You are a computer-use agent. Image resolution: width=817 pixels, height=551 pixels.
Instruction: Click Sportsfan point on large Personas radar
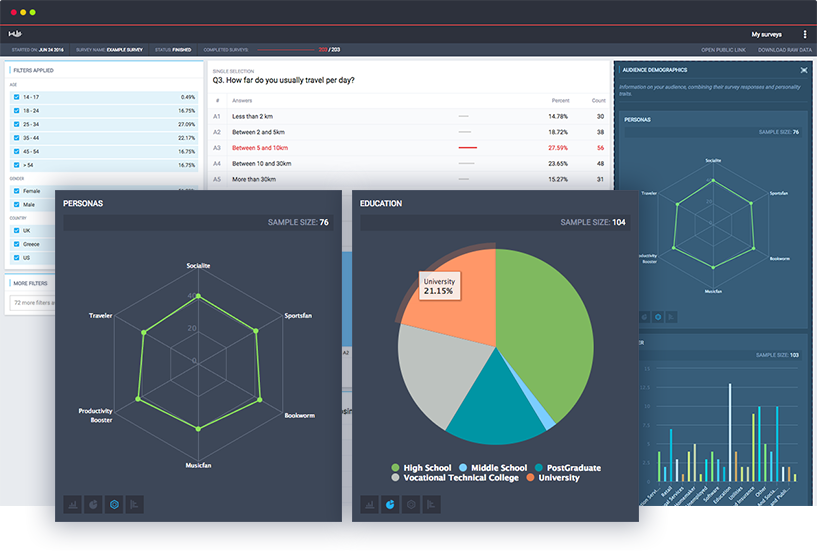255,330
